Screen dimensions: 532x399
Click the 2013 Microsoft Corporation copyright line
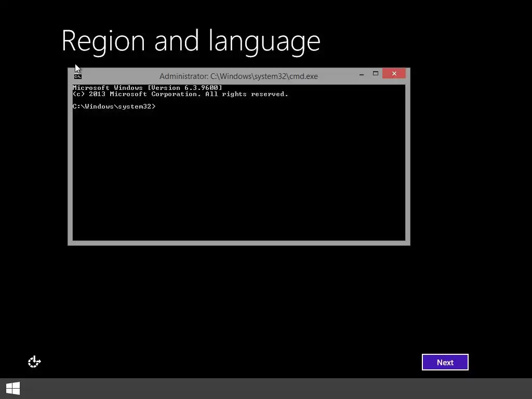(x=180, y=94)
